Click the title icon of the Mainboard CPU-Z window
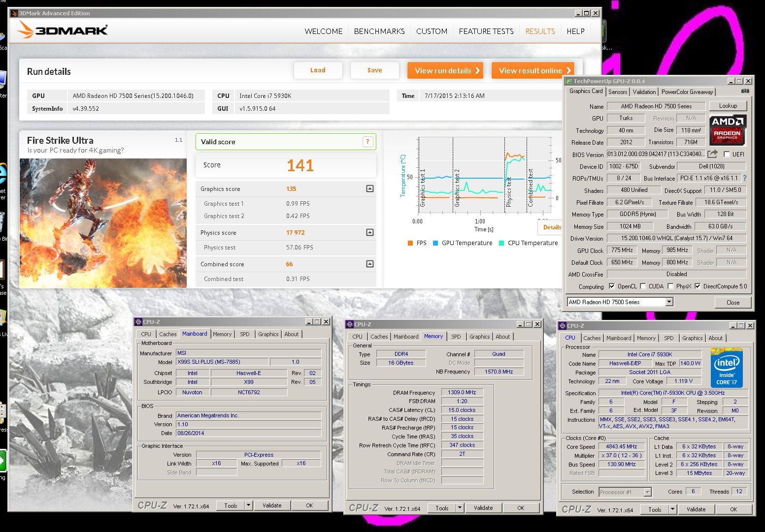Screen dimensions: 765x532 pos(138,321)
